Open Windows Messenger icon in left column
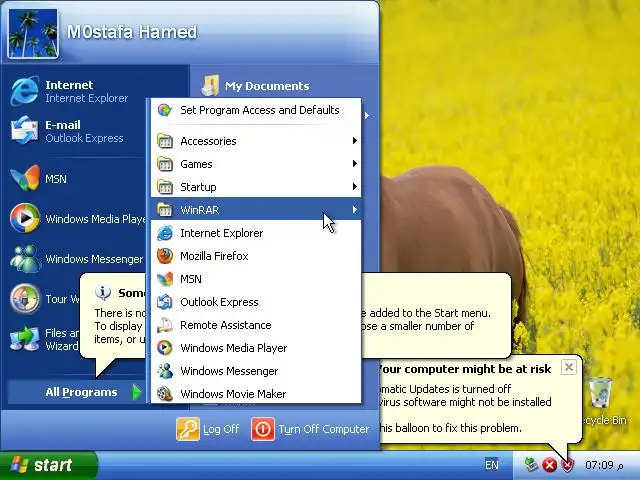Viewport: 640px width, 480px height. [x=25, y=259]
